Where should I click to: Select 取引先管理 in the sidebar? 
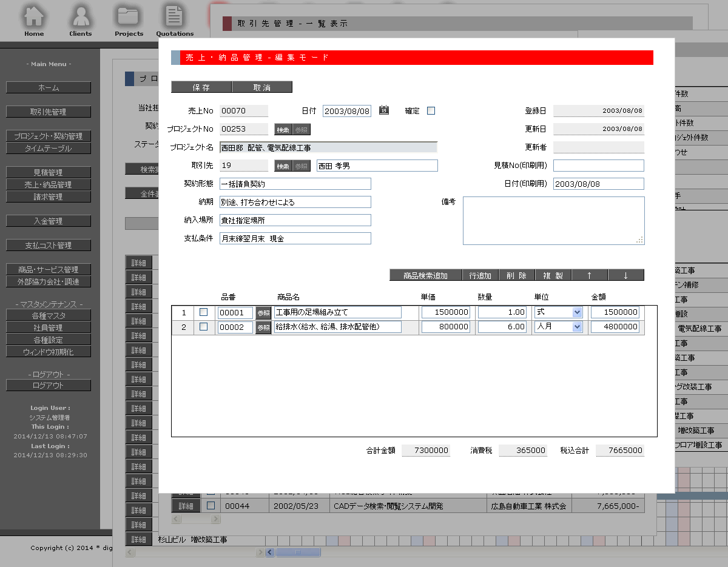[x=49, y=112]
